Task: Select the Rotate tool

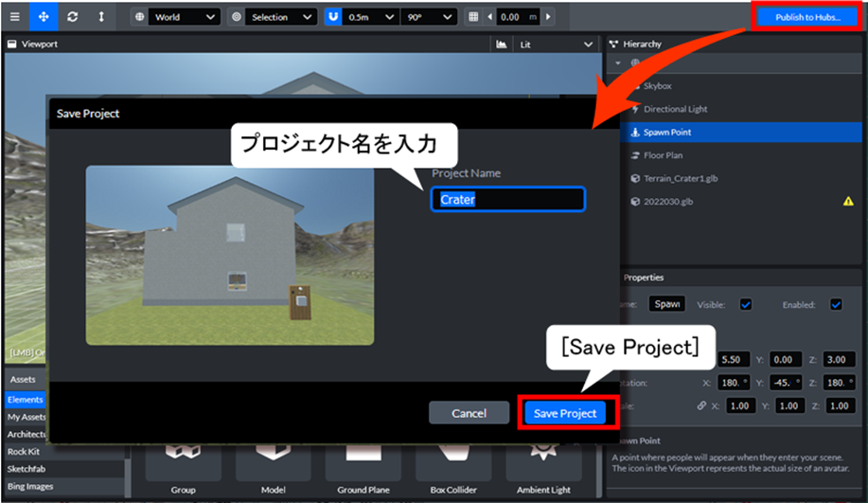Action: pyautogui.click(x=73, y=17)
